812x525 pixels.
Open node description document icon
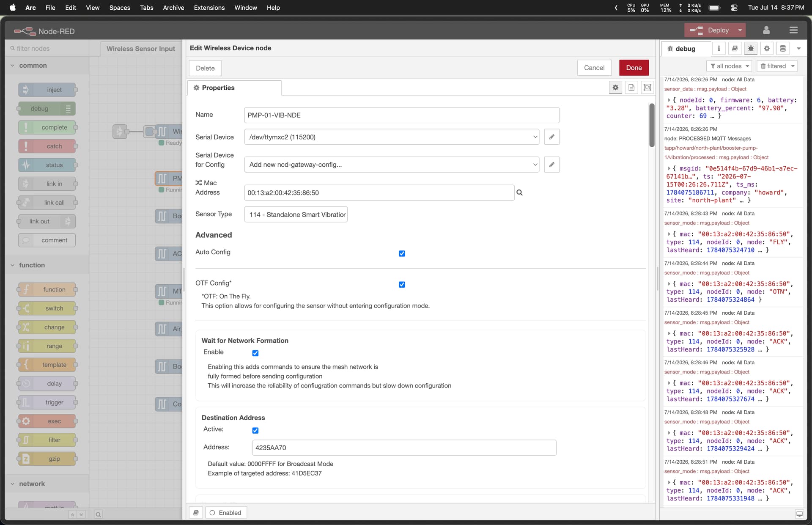pos(631,88)
